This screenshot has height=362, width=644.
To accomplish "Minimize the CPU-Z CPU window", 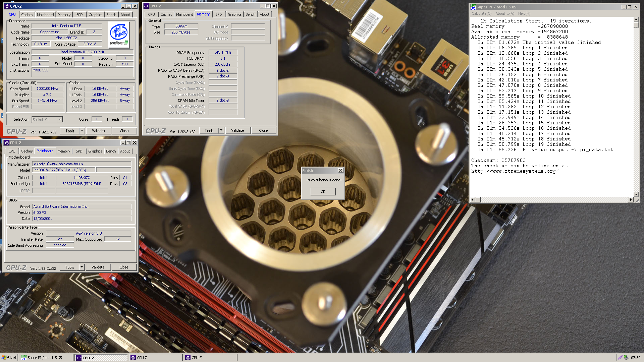I will point(123,6).
